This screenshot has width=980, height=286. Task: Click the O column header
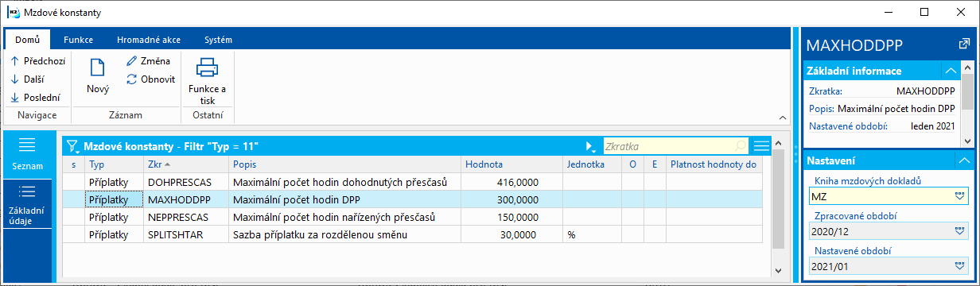pyautogui.click(x=633, y=164)
